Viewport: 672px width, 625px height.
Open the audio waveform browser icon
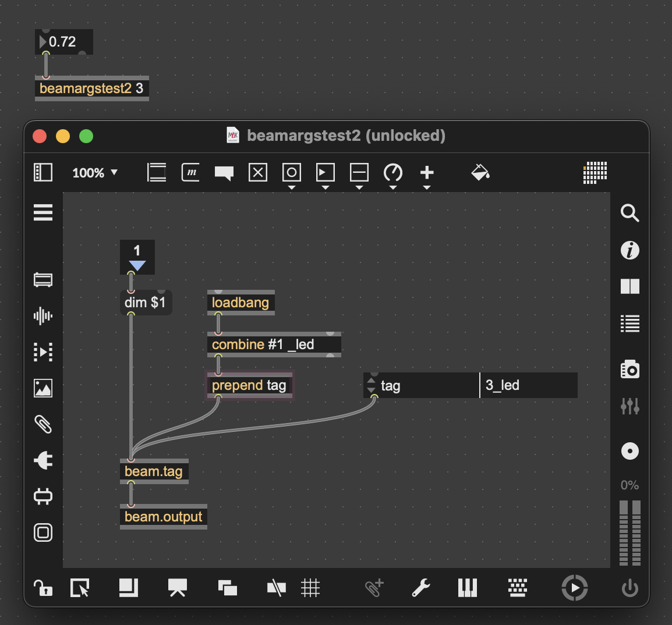coord(43,316)
